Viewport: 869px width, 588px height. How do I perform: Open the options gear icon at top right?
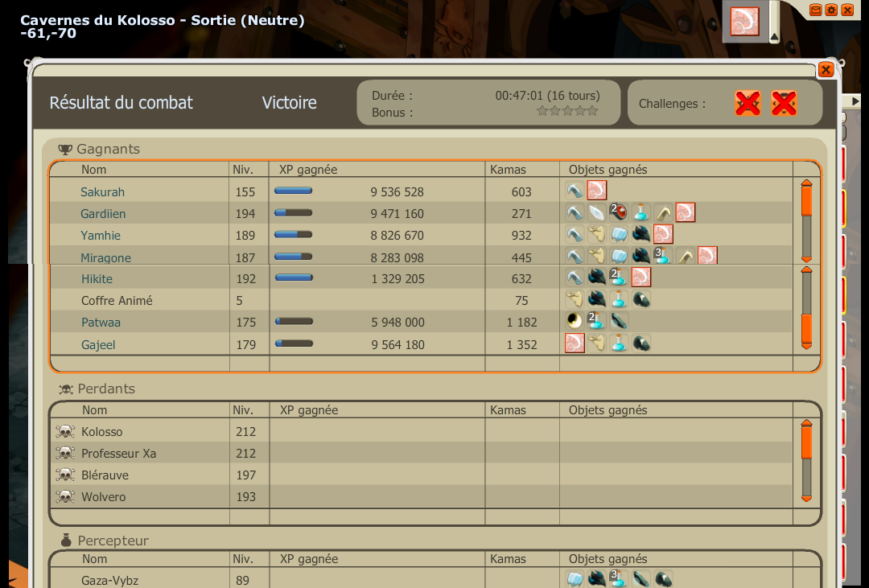tap(831, 10)
